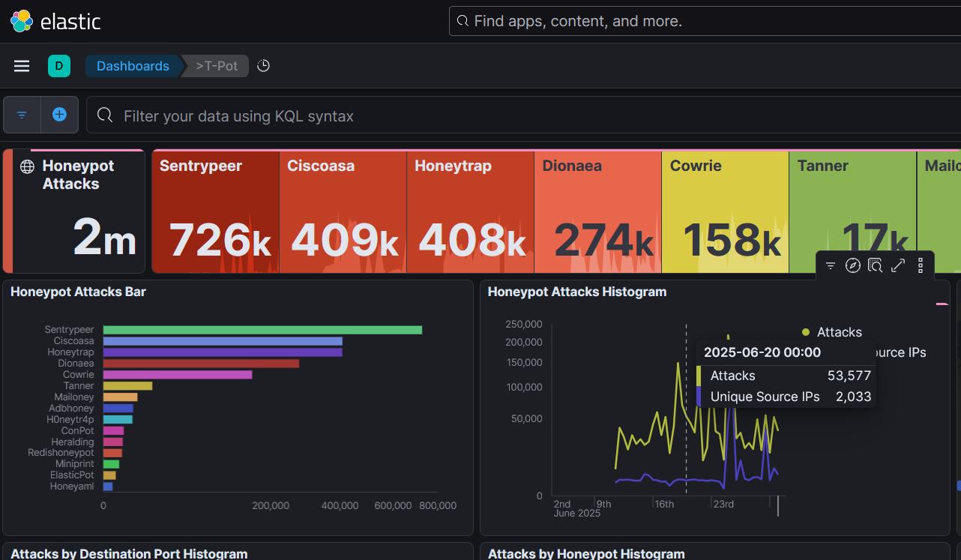This screenshot has height=560, width=961.
Task: Click the green D space avatar
Action: coord(58,66)
